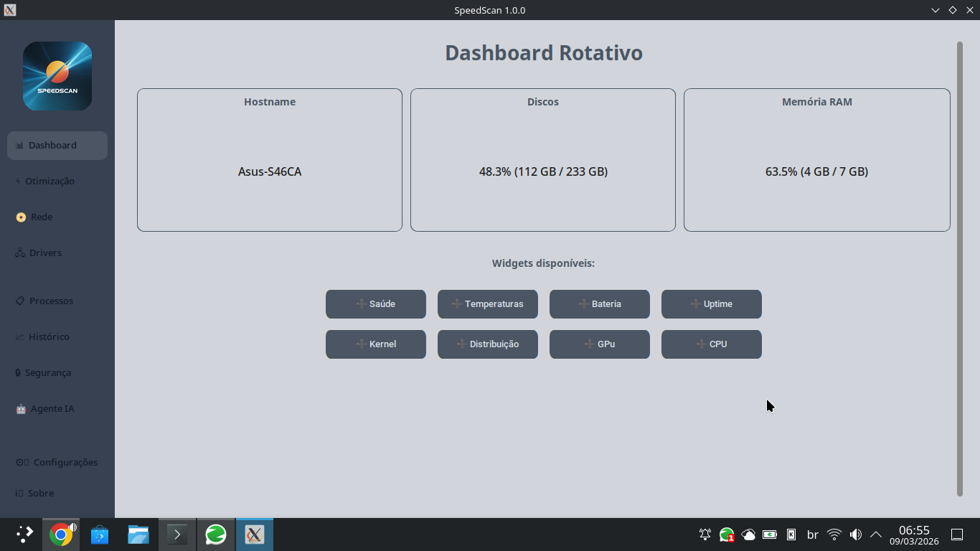Open Sobre from the sidebar
The image size is (980, 551).
coord(41,493)
